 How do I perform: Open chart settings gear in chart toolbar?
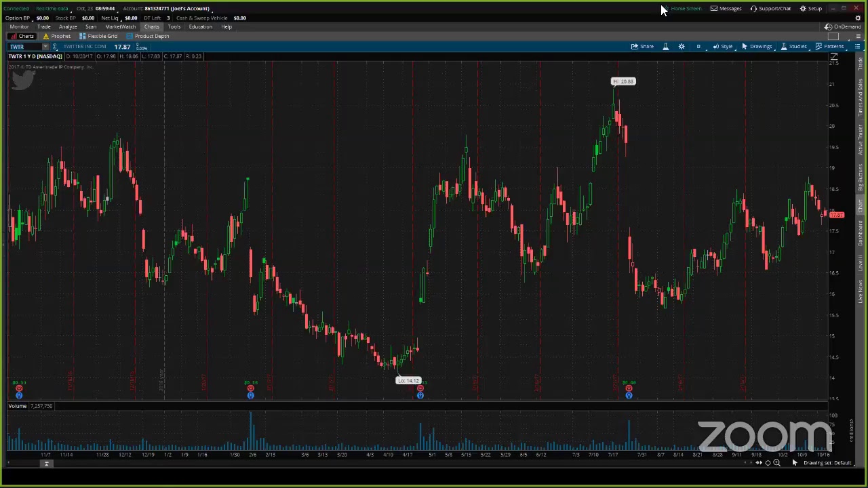682,47
